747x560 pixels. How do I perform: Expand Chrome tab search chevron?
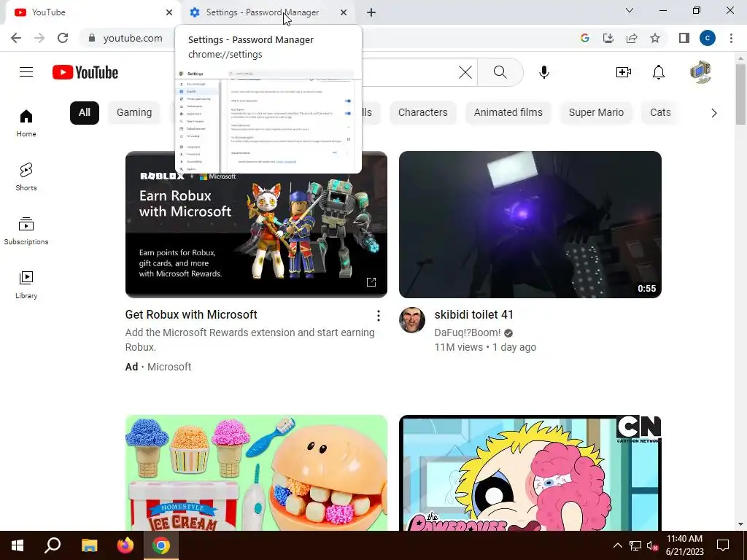(630, 10)
